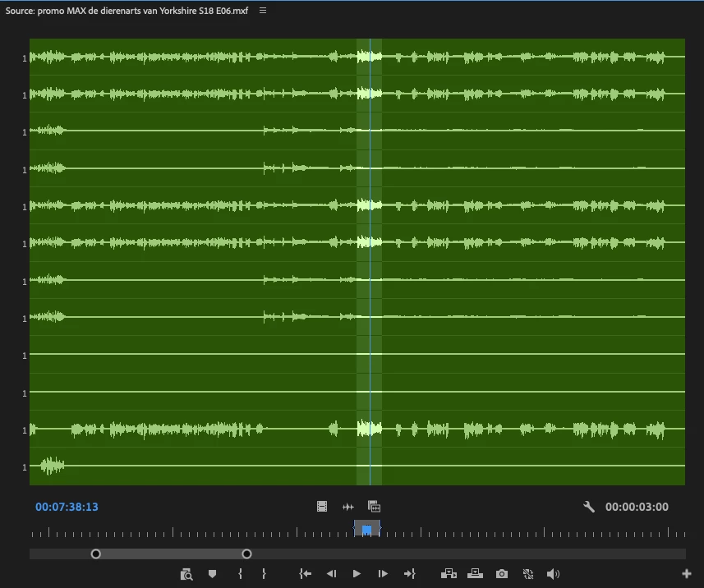Viewport: 704px width, 588px height.
Task: Click the Play button
Action: pyautogui.click(x=357, y=574)
